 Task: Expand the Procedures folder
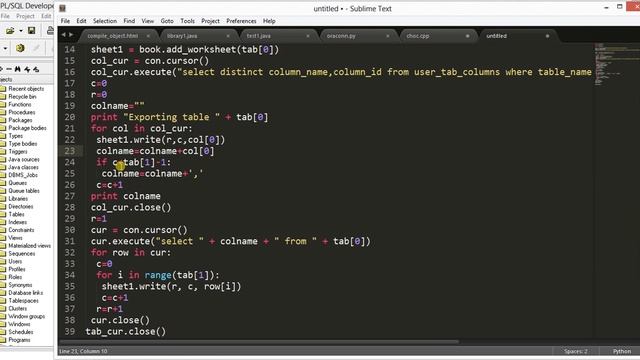coord(22,112)
